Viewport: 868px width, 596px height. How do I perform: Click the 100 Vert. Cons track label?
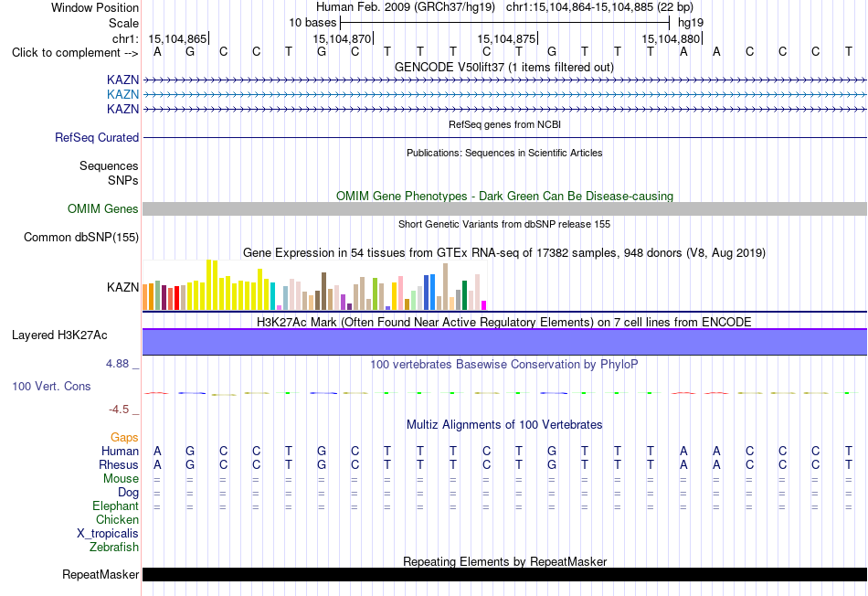click(x=51, y=386)
